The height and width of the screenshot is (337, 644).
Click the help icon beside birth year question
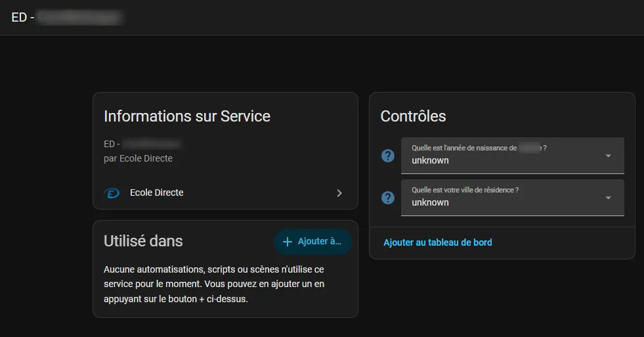point(388,156)
